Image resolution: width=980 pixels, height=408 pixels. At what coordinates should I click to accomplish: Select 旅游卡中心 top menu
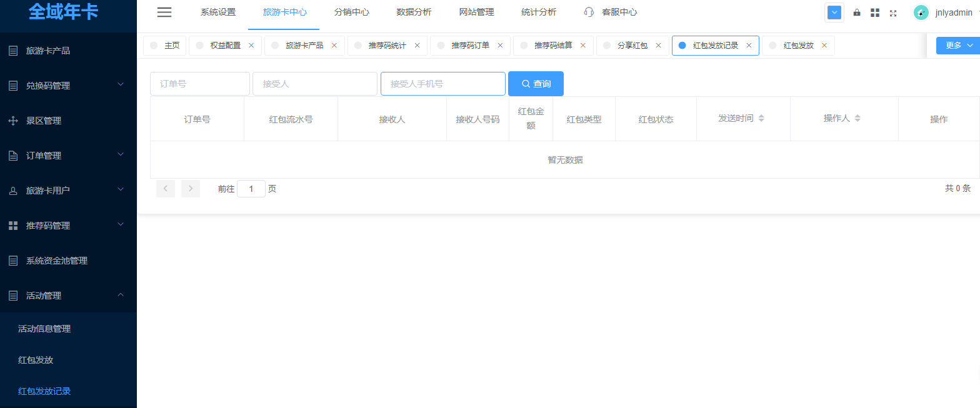pos(285,12)
